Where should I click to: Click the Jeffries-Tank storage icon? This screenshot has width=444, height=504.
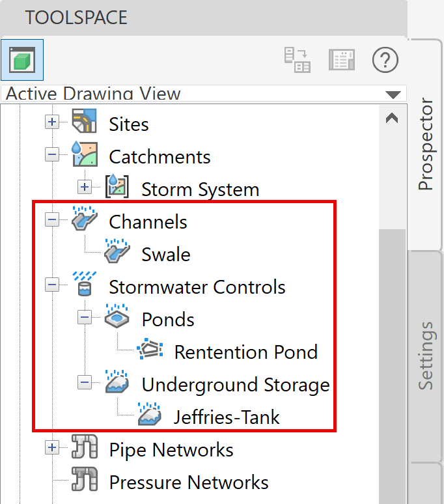150,414
